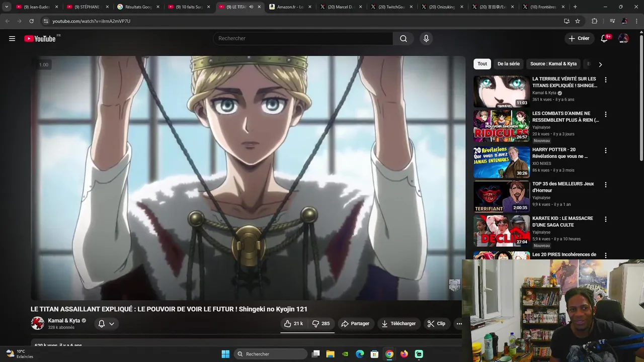Switch to the Onizuking X tab

point(443,7)
